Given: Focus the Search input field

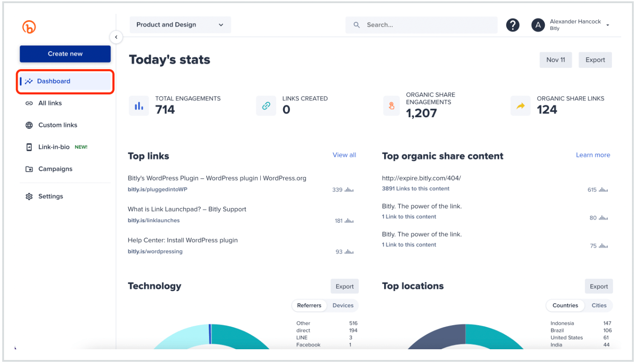Looking at the screenshot, I should pyautogui.click(x=421, y=25).
